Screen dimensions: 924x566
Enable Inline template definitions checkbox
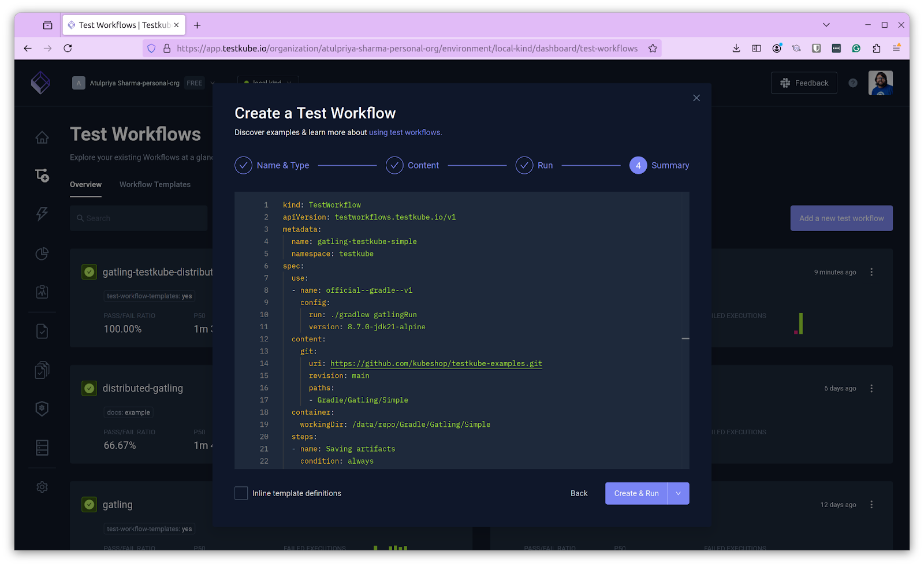241,493
